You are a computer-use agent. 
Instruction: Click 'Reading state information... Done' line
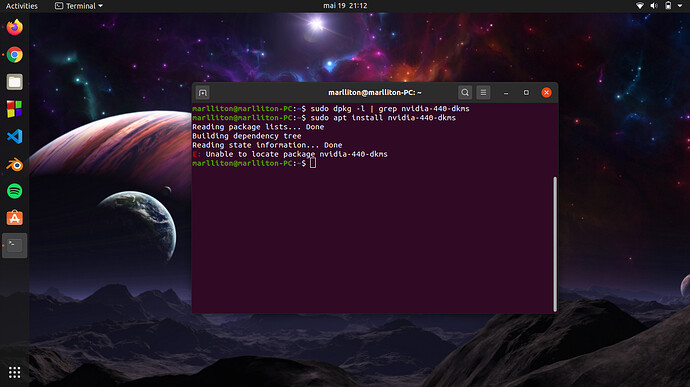267,145
